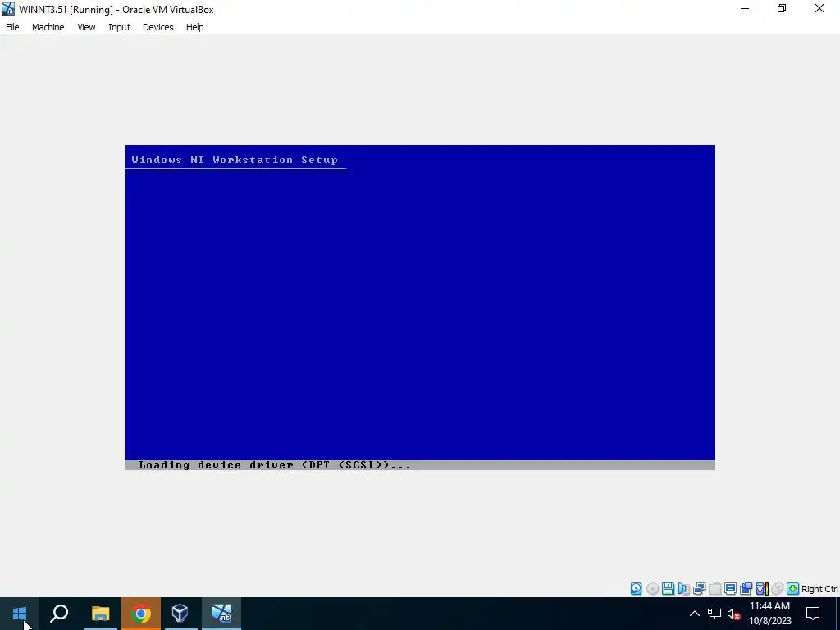840x630 pixels.
Task: Click the virtualization V chip status icon
Action: (x=762, y=589)
